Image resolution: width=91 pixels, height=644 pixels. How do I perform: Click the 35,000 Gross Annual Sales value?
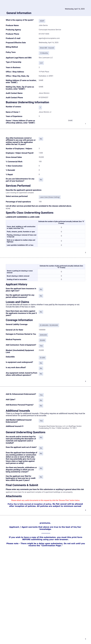[41, 157]
